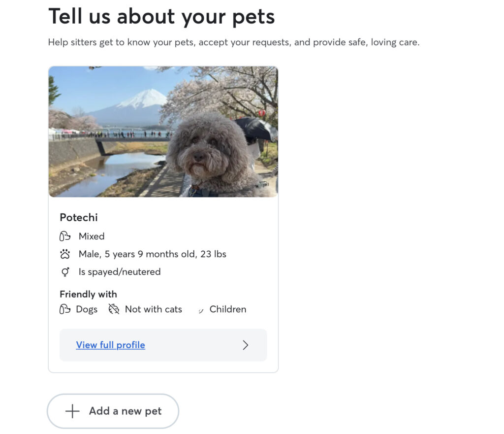
Task: Click the Male, 5 years 9 months text
Action: (152, 254)
